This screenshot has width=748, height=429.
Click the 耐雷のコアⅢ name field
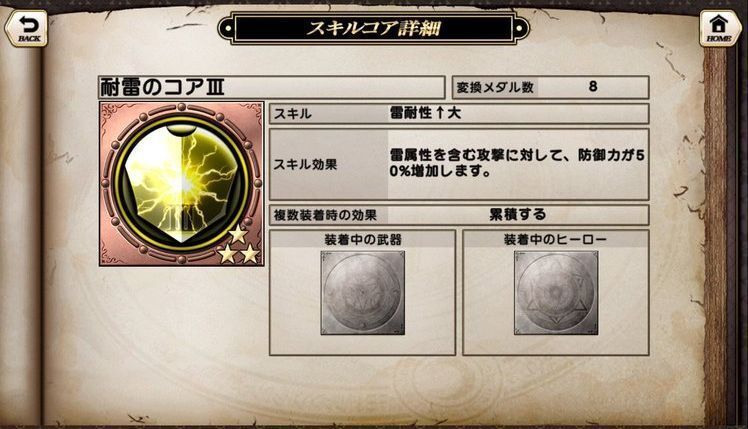point(271,87)
